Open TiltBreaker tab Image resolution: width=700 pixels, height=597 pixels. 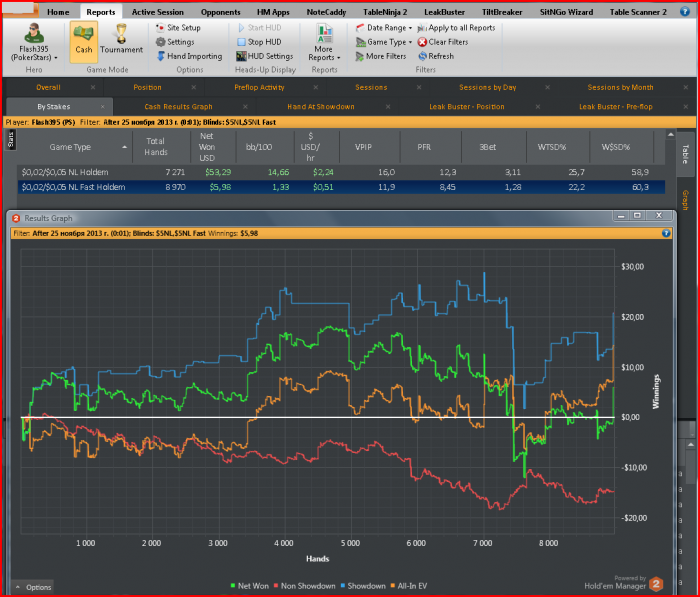[x=502, y=12]
